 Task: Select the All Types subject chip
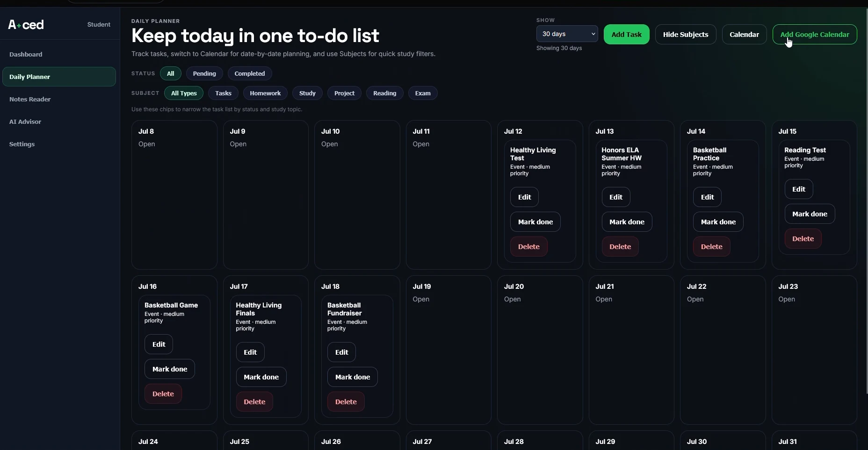(x=184, y=93)
